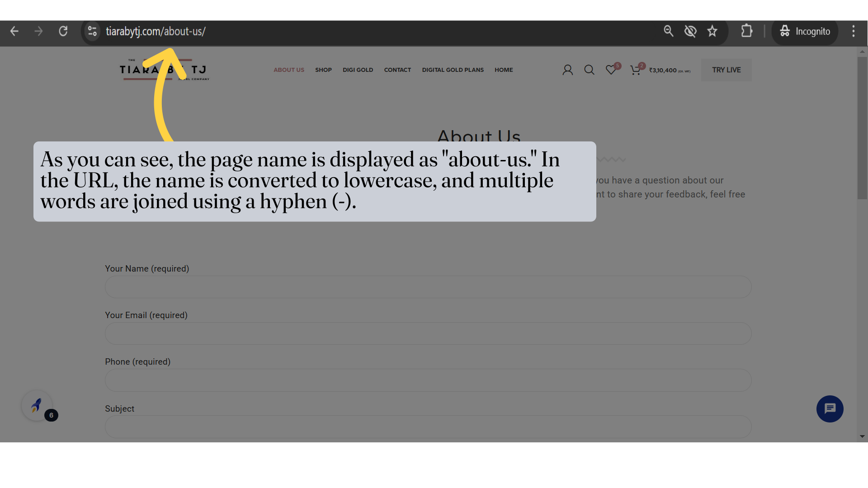The width and height of the screenshot is (868, 488).
Task: Click the browser back arrow
Action: pos(14,31)
